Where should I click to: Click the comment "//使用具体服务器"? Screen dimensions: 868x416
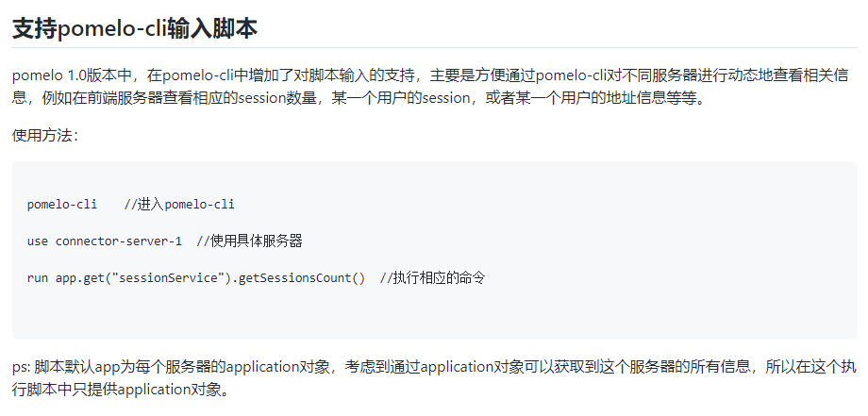pos(249,241)
